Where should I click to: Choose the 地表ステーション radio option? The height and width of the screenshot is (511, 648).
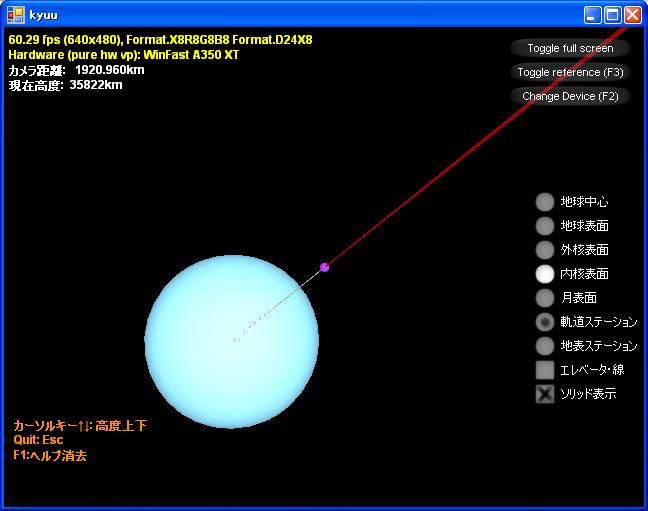[544, 346]
